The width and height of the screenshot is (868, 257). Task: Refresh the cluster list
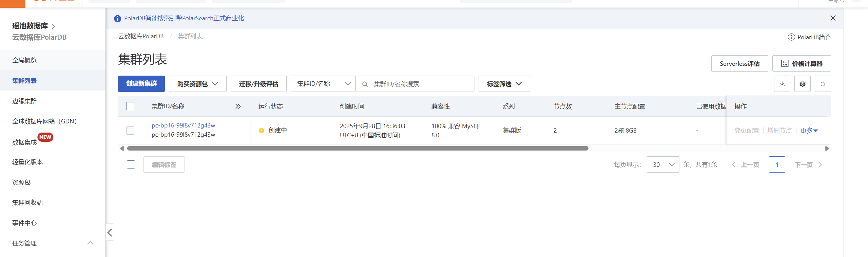(x=823, y=84)
